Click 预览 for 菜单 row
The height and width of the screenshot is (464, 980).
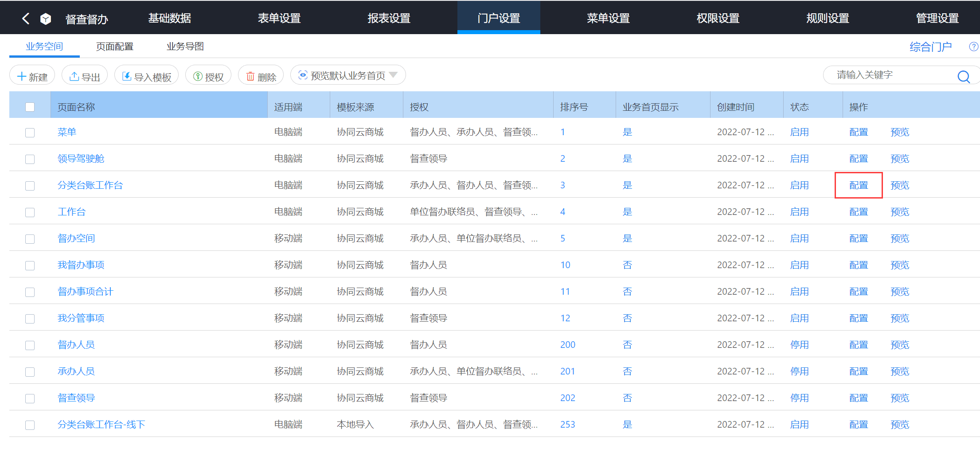[x=900, y=132]
